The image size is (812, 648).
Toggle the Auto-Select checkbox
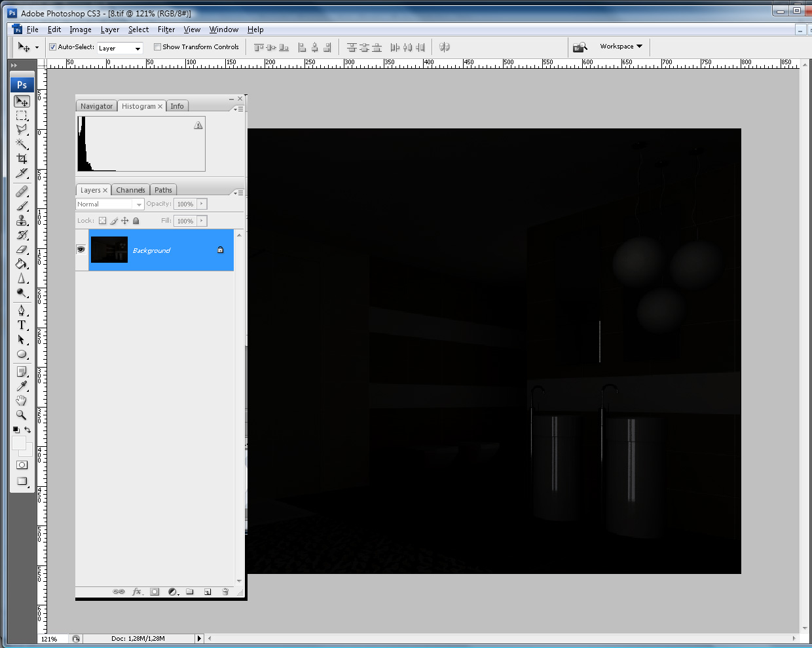point(53,47)
